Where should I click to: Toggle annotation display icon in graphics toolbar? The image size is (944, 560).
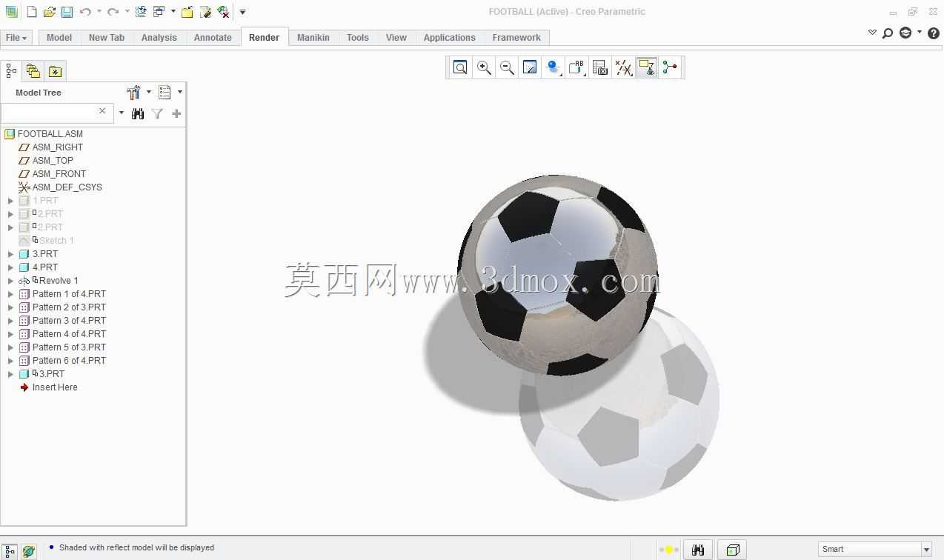tap(647, 67)
